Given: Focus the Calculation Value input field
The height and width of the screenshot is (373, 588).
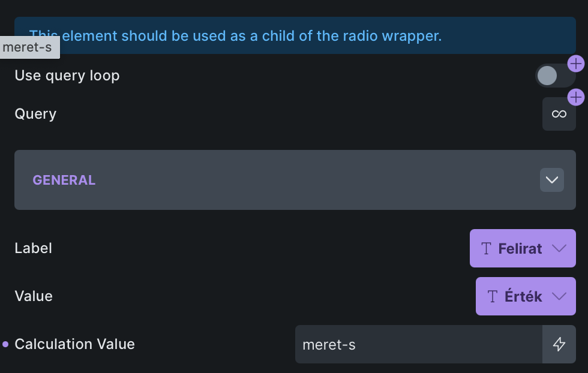Looking at the screenshot, I should click(418, 344).
